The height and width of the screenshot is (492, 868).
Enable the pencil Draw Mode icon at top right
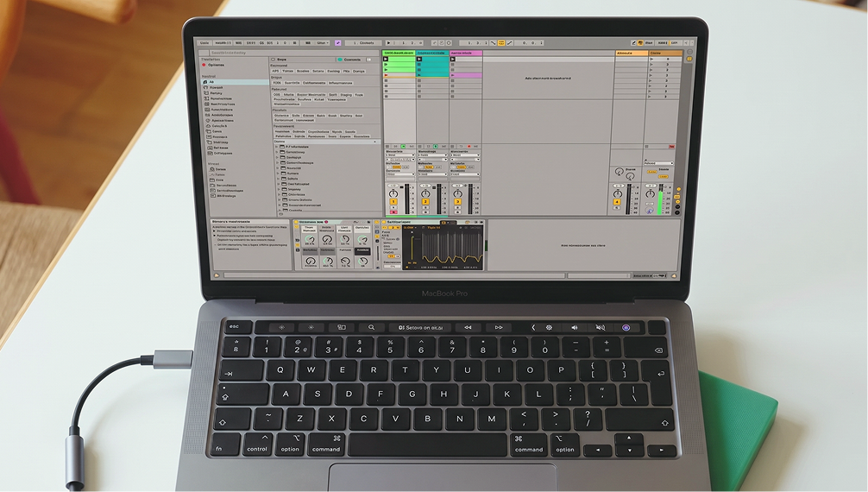pyautogui.click(x=633, y=42)
